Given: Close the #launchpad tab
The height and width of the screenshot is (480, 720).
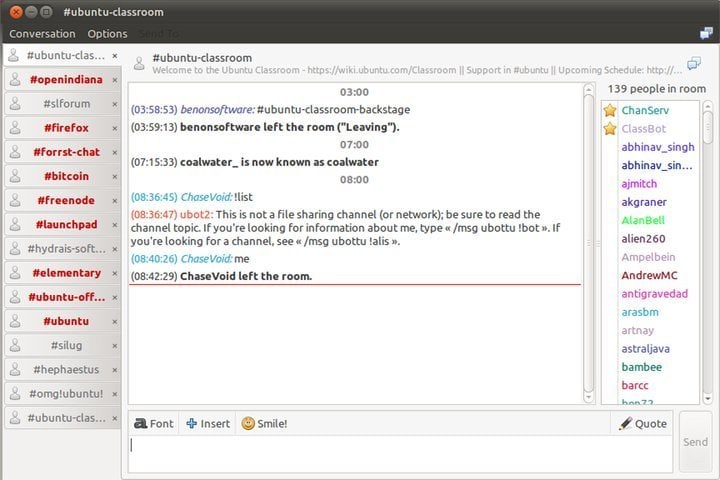Looking at the screenshot, I should tap(115, 225).
